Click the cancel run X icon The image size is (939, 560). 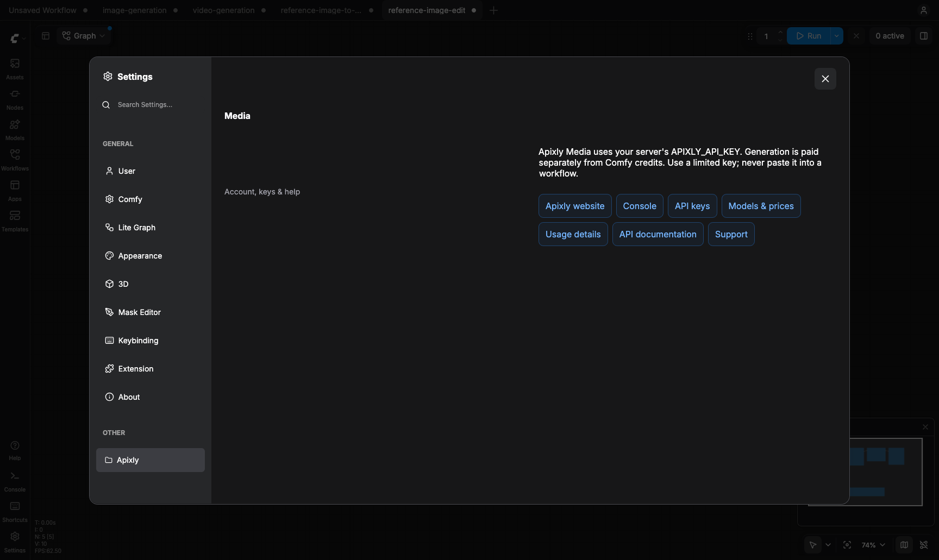(856, 36)
